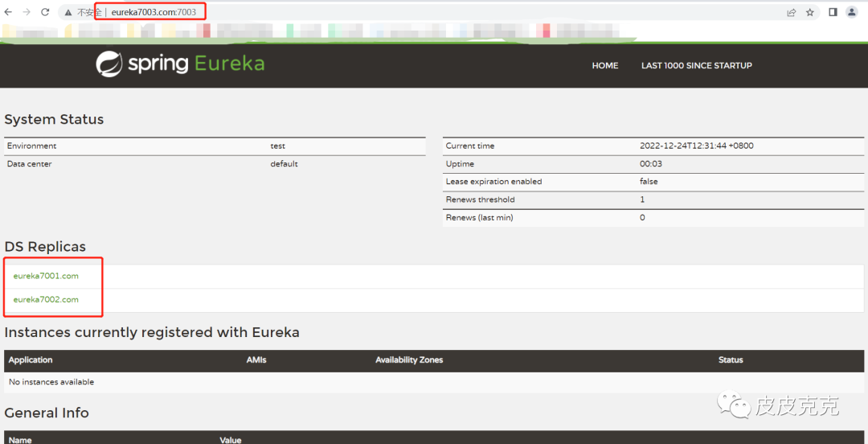Click the not-secure warning triangle icon
The width and height of the screenshot is (868, 444).
coord(68,12)
